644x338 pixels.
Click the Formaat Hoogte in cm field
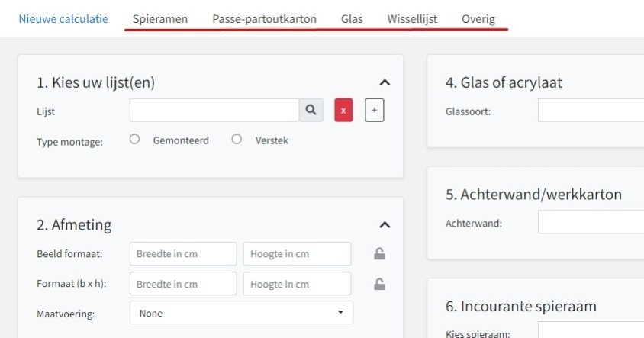click(x=297, y=284)
